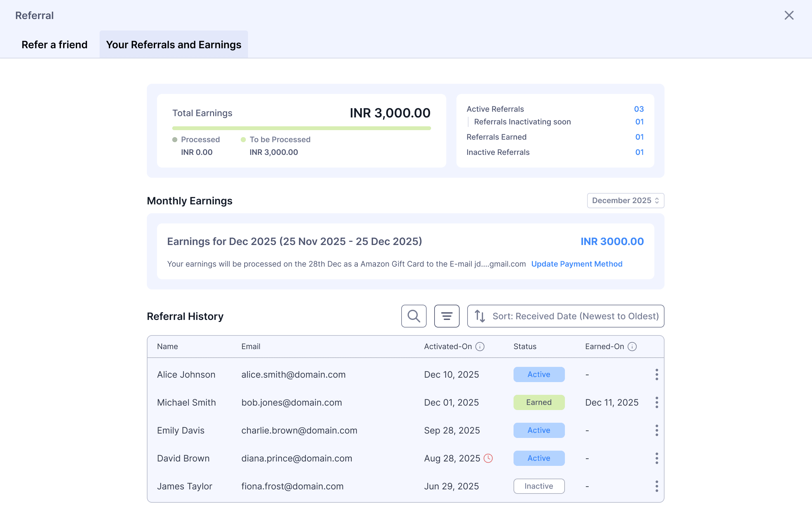This screenshot has height=530, width=812.
Task: Open the referral history search
Action: coord(414,316)
